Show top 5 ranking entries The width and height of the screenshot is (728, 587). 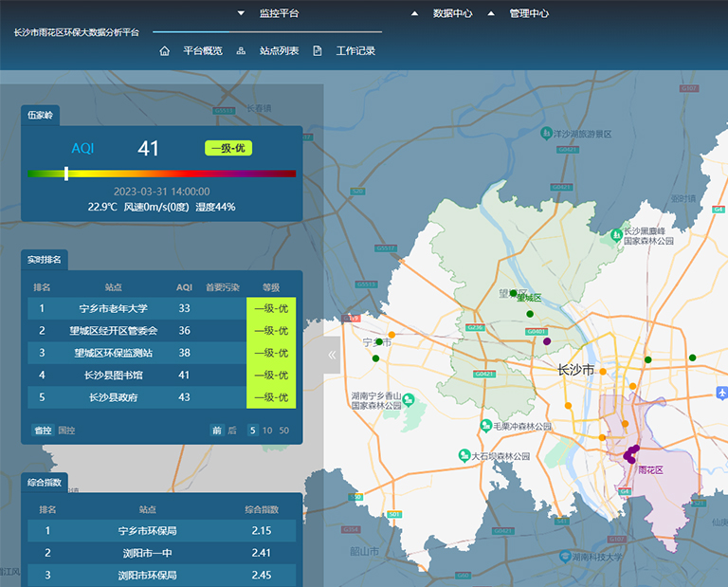click(x=252, y=431)
